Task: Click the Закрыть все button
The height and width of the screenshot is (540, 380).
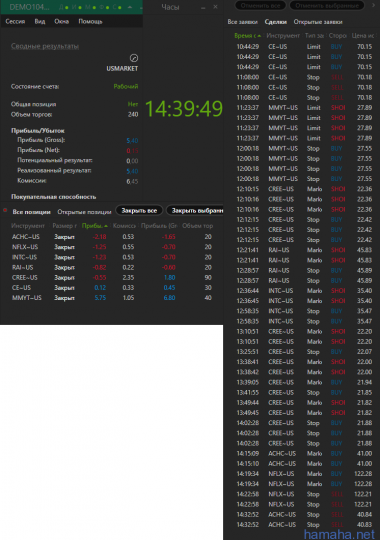Action: [139, 210]
